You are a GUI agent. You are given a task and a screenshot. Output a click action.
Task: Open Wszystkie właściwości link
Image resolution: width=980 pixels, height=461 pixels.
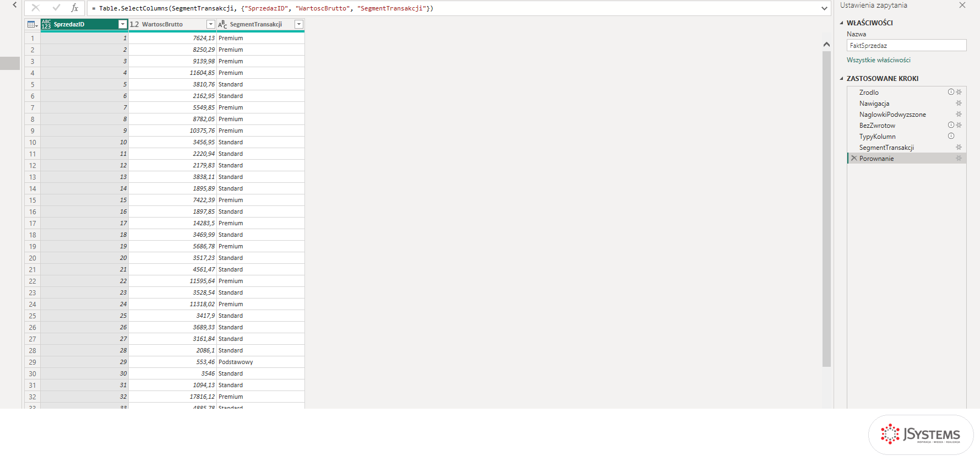click(878, 60)
